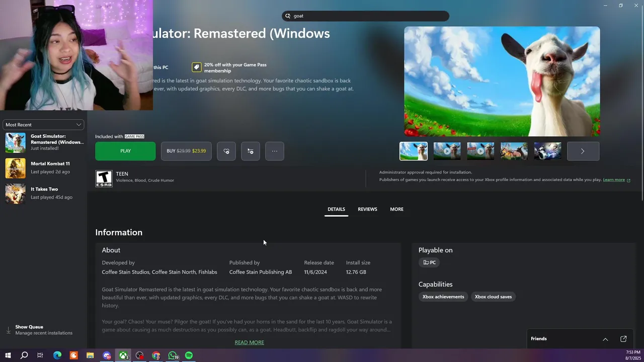The width and height of the screenshot is (644, 362).
Task: Switch to the REVIEWS tab
Action: click(367, 209)
